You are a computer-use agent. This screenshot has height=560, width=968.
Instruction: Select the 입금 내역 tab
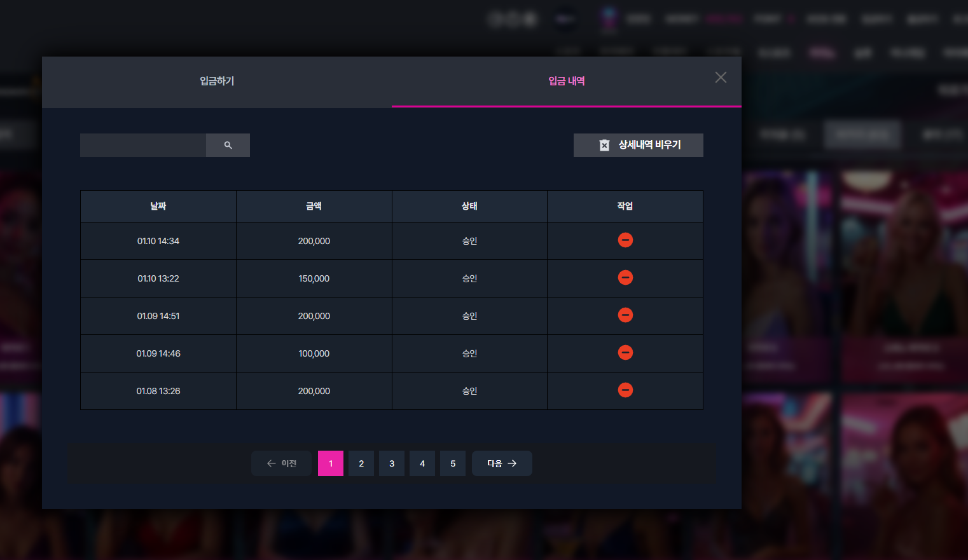coord(567,81)
